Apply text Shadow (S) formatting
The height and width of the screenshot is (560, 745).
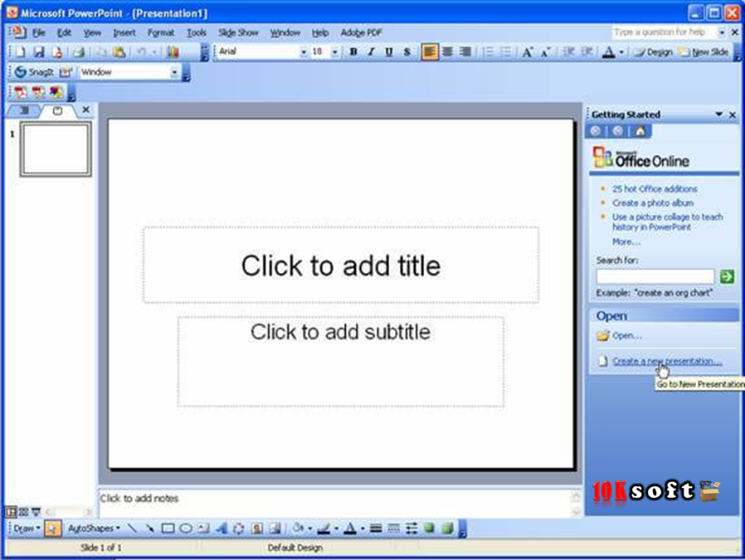point(407,51)
